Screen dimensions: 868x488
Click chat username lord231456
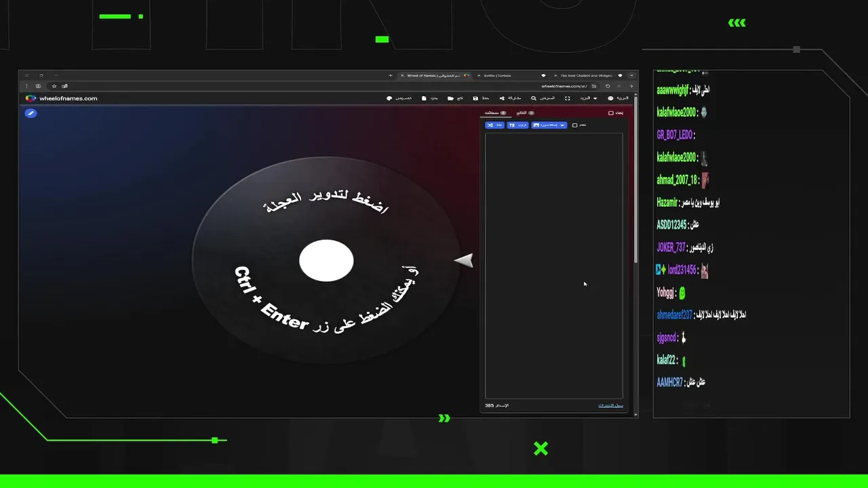682,270
